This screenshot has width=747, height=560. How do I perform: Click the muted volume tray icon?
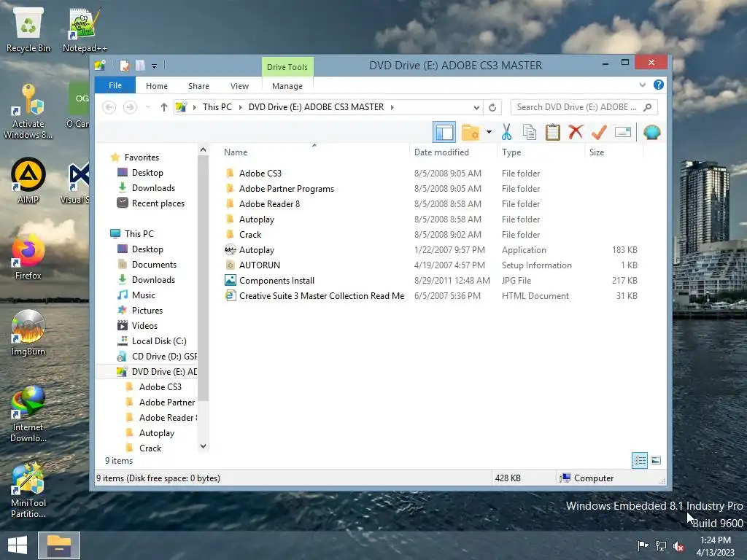point(678,546)
